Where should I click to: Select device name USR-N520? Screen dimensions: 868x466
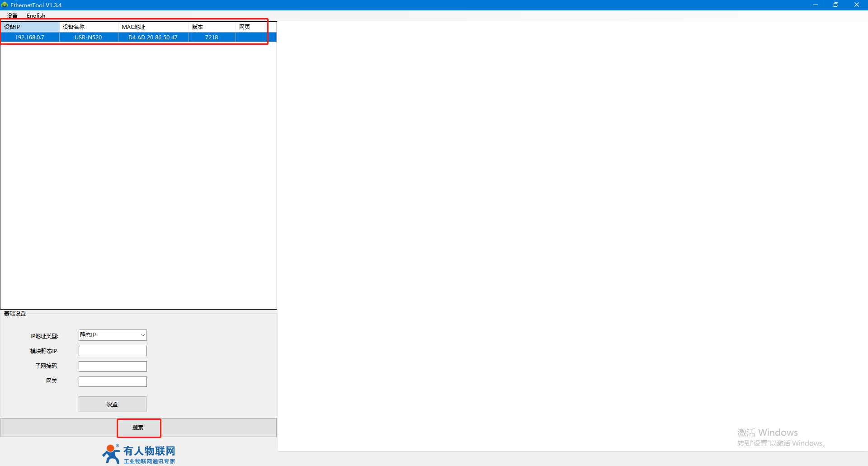point(88,38)
